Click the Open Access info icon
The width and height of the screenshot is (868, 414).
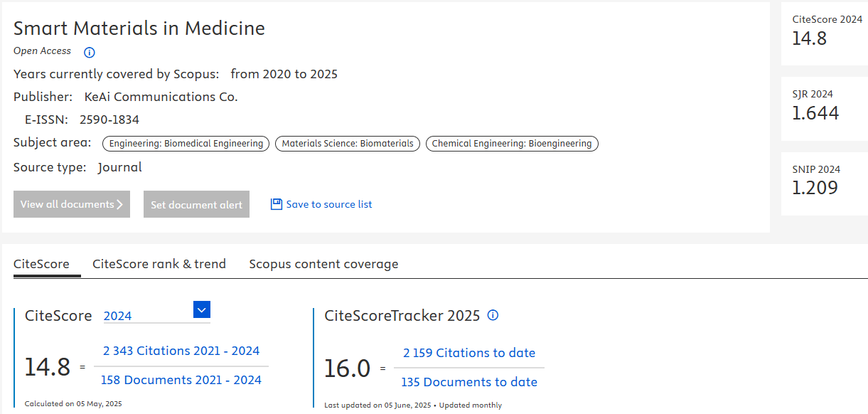pyautogui.click(x=90, y=52)
